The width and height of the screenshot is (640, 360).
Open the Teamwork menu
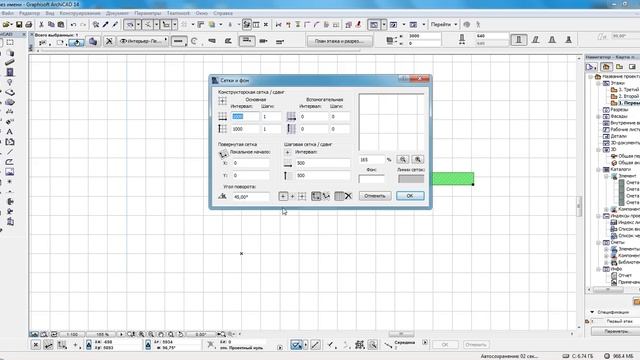pyautogui.click(x=178, y=13)
